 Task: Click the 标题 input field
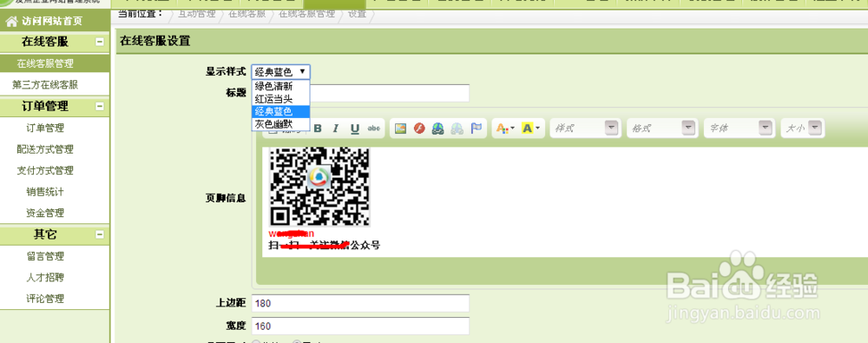(360, 93)
